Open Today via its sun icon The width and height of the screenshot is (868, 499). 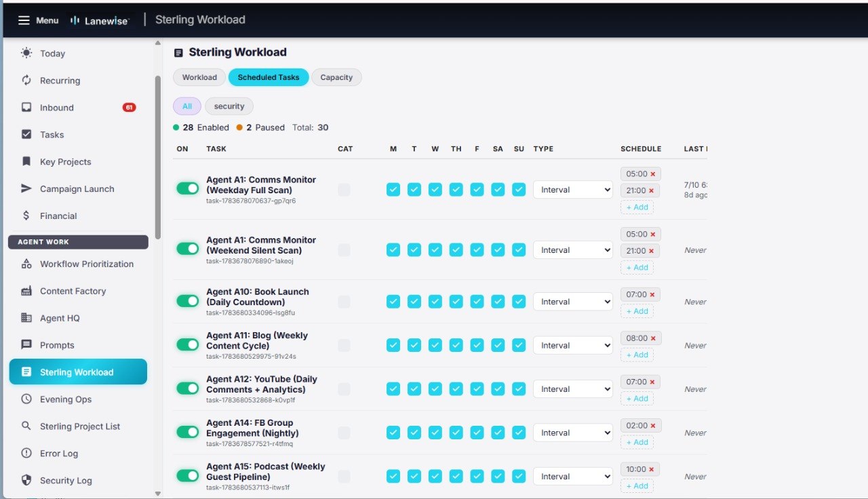(x=26, y=53)
